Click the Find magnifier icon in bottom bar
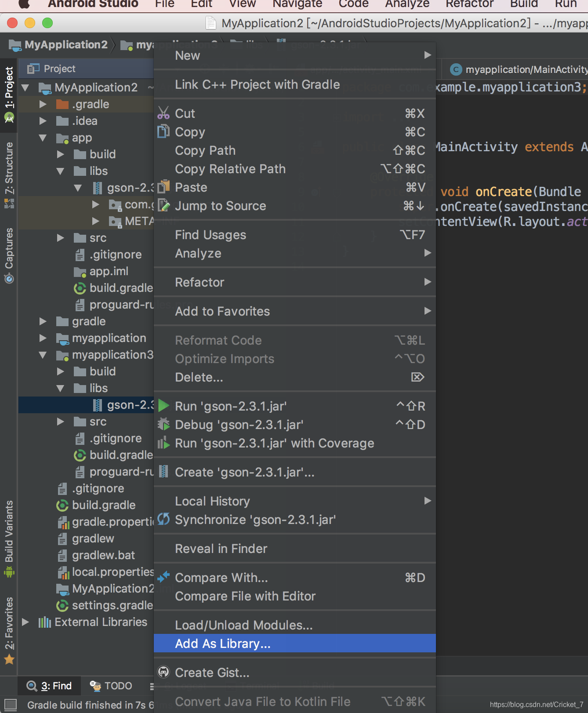Viewport: 588px width, 713px height. tap(32, 686)
